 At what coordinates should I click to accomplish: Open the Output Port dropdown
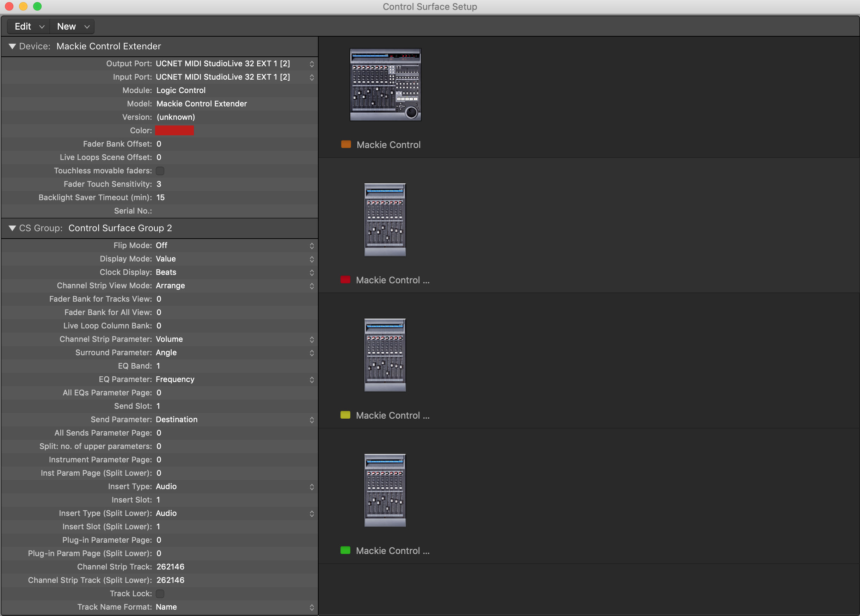point(312,64)
